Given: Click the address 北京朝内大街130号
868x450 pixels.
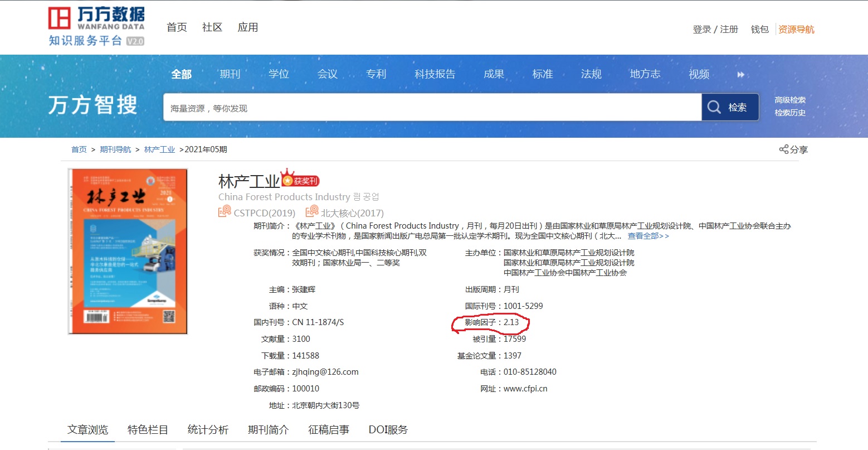Looking at the screenshot, I should click(x=325, y=405).
